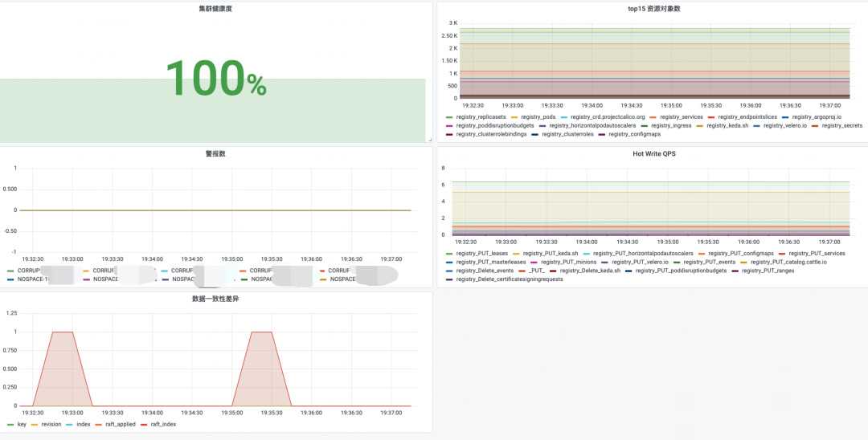The width and height of the screenshot is (868, 440).
Task: Click first peak in 数据一致性差异 graph
Action: tap(62, 332)
